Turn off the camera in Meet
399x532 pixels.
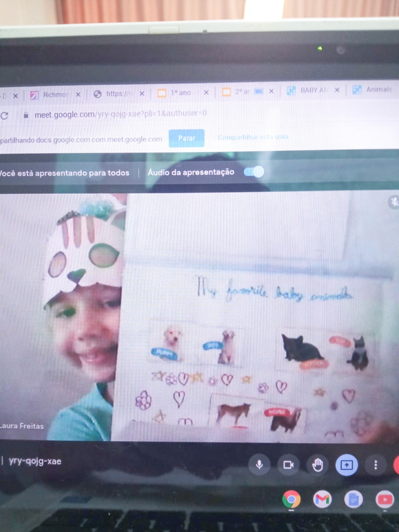288,464
